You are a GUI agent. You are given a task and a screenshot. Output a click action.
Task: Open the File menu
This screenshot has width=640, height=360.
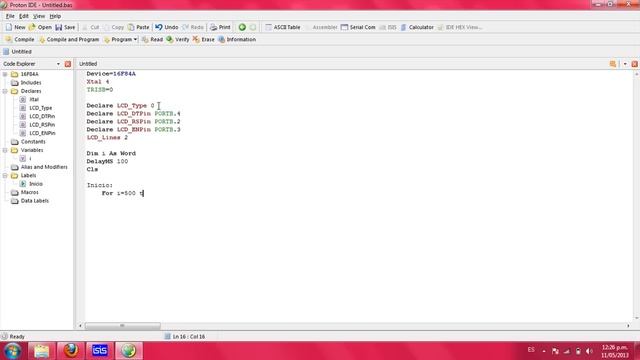tap(10, 16)
